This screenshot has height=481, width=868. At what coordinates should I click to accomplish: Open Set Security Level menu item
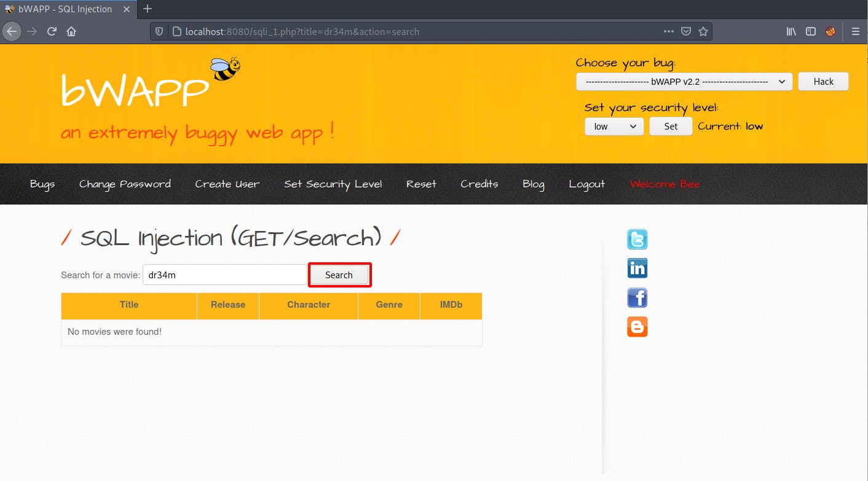(x=333, y=184)
